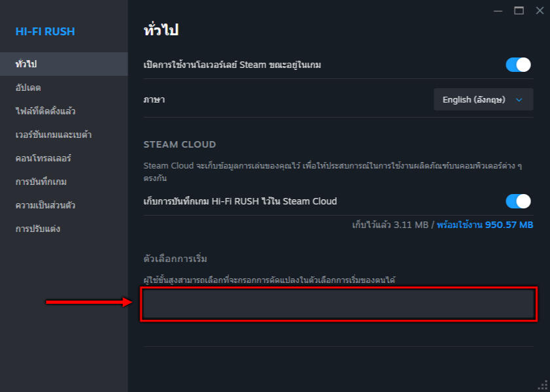Click the HI-FI RUSH game title
The height and width of the screenshot is (392, 550).
(x=45, y=31)
